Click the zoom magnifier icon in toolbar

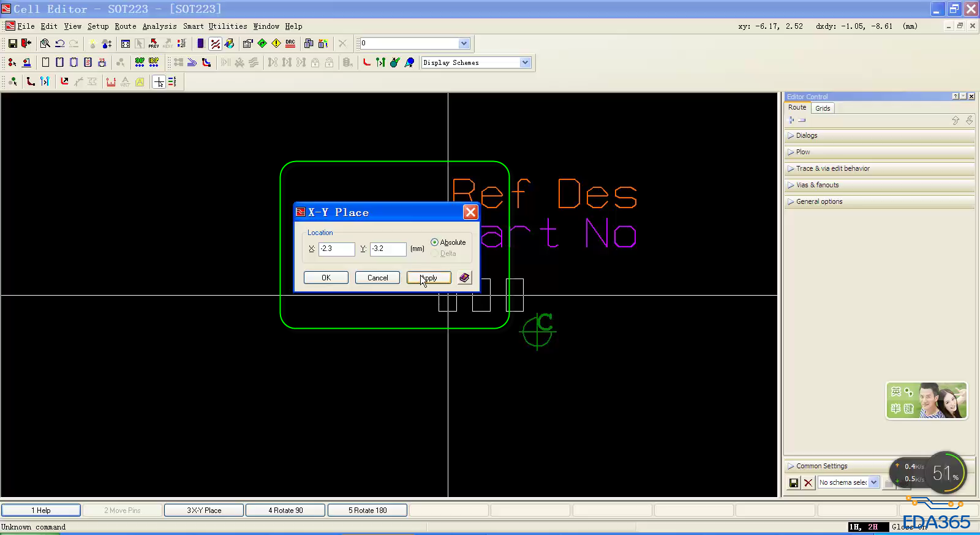click(x=45, y=43)
